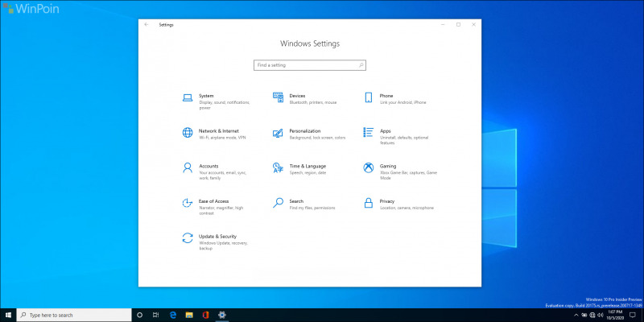Launch Office from the taskbar
The image size is (644, 322).
point(205,315)
